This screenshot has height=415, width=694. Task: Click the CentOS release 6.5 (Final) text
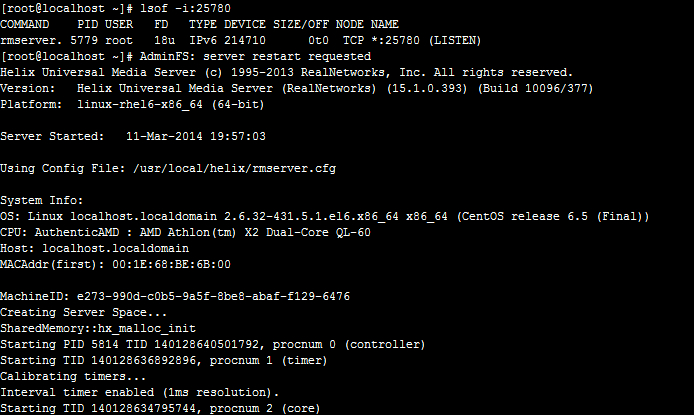click(553, 216)
